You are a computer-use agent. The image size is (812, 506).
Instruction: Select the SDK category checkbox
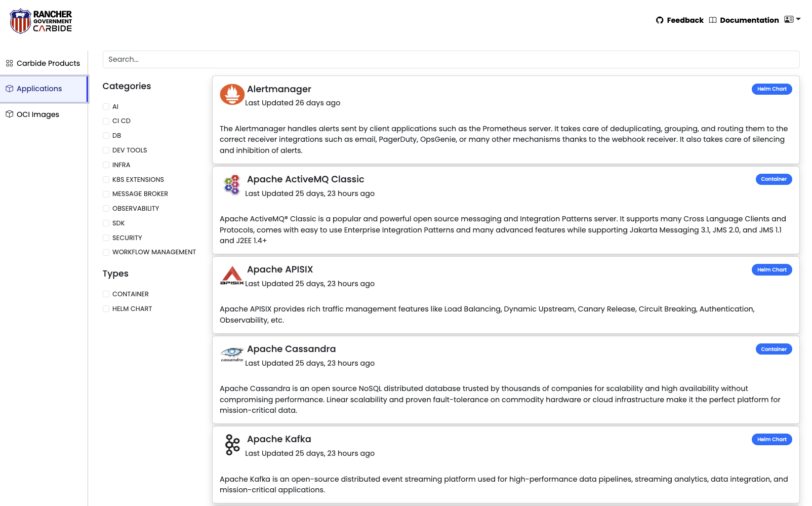point(106,223)
